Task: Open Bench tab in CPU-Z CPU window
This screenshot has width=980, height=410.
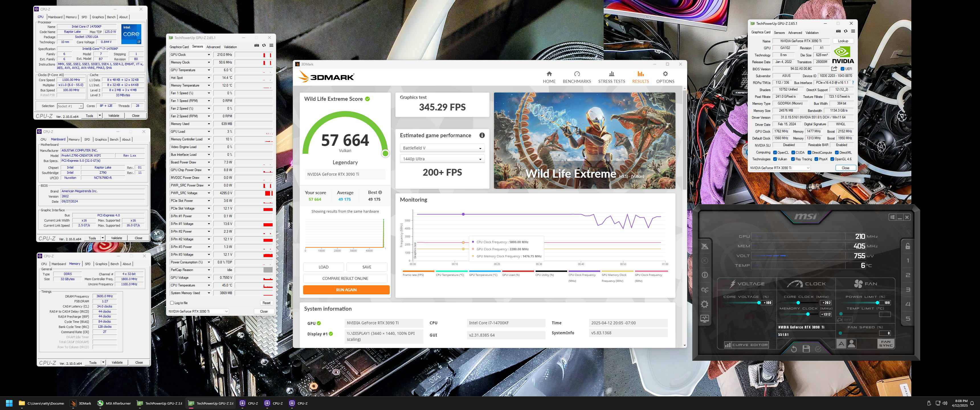Action: (111, 17)
